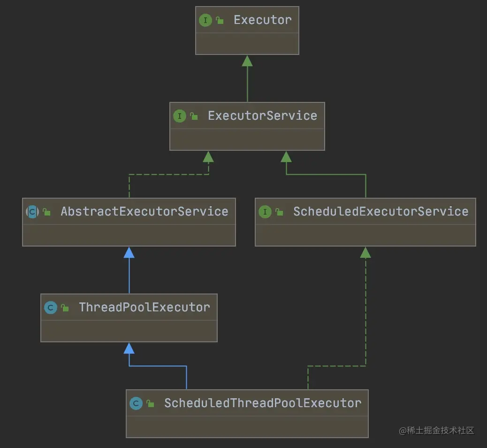This screenshot has width=487, height=448.
Task: Click the lock icon beside ScheduledExecutorService
Action: click(279, 212)
